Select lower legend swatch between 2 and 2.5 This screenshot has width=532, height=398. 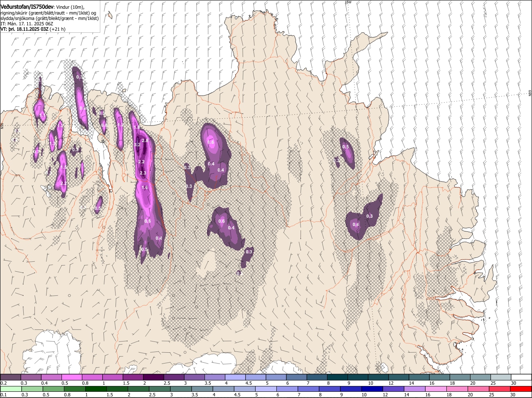click(x=138, y=389)
